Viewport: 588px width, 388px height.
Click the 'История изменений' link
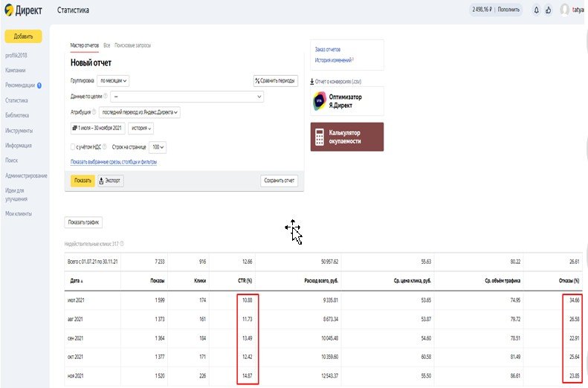click(332, 59)
